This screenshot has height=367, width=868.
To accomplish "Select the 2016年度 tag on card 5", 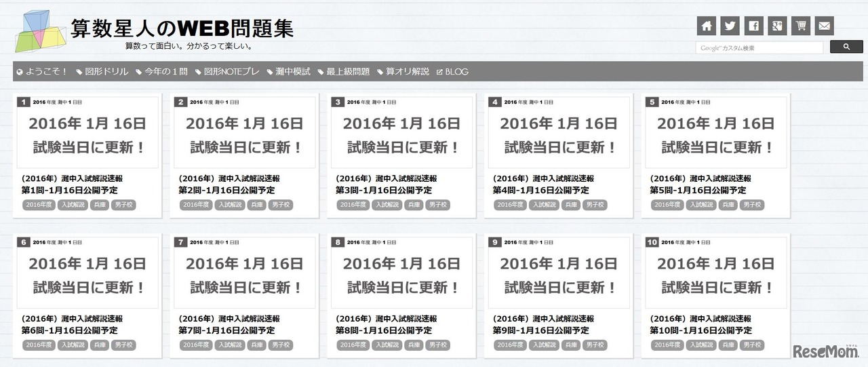I will tap(667, 205).
